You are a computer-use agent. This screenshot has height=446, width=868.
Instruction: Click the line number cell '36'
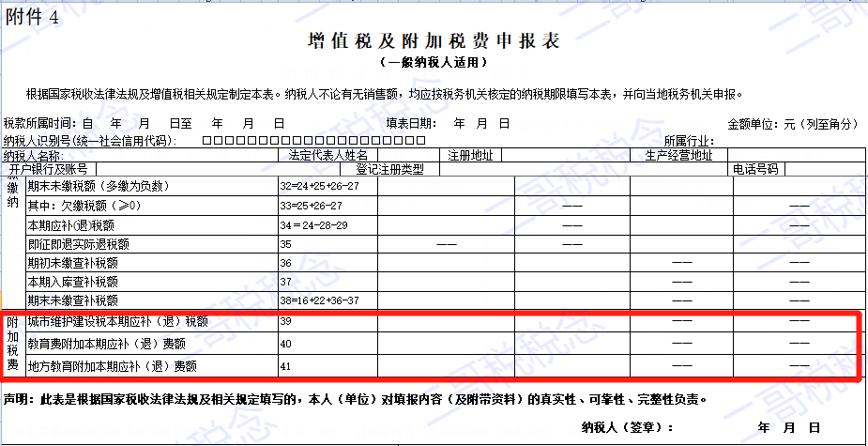pyautogui.click(x=327, y=263)
